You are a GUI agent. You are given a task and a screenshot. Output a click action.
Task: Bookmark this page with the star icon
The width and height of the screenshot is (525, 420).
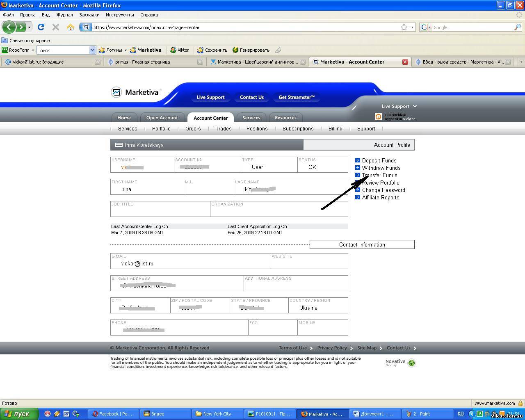pyautogui.click(x=404, y=27)
